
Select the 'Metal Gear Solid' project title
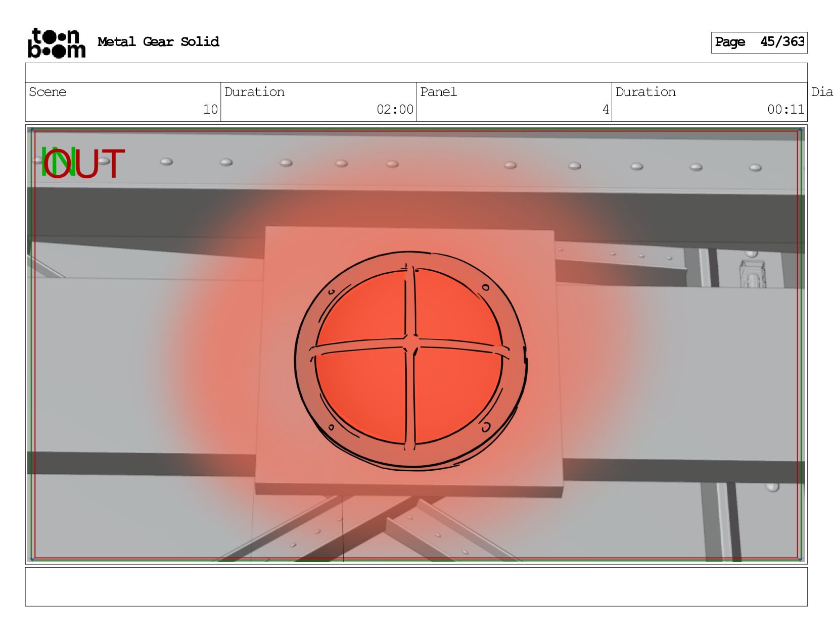point(158,42)
